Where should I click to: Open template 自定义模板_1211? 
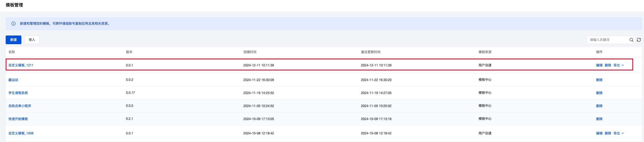21,65
